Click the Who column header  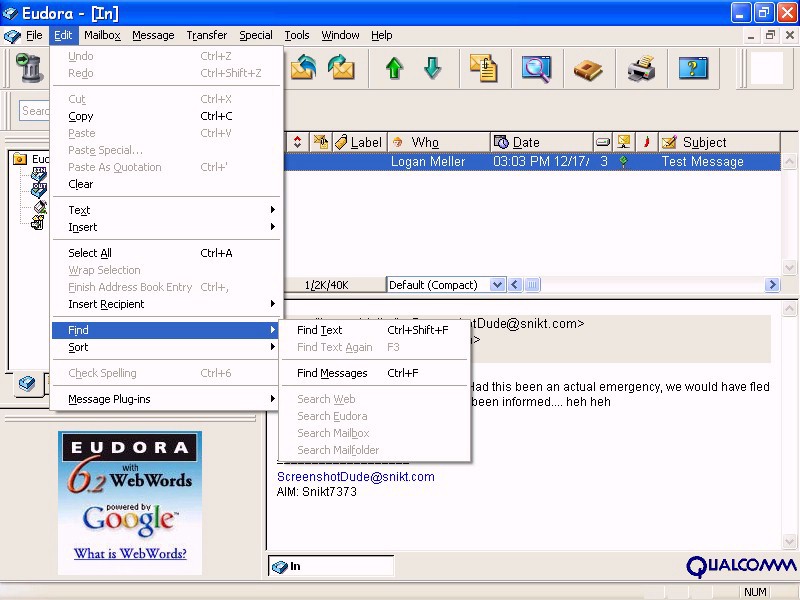point(439,142)
